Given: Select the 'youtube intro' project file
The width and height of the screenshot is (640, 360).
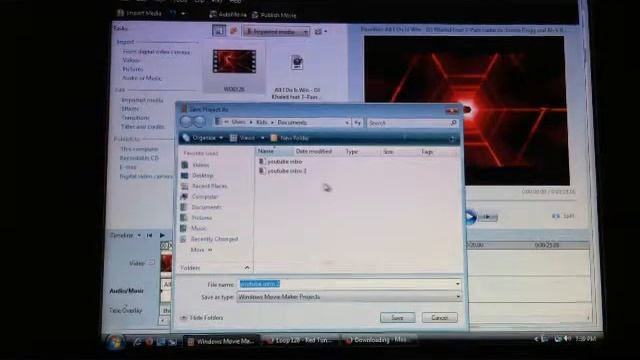Looking at the screenshot, I should click(281, 162).
